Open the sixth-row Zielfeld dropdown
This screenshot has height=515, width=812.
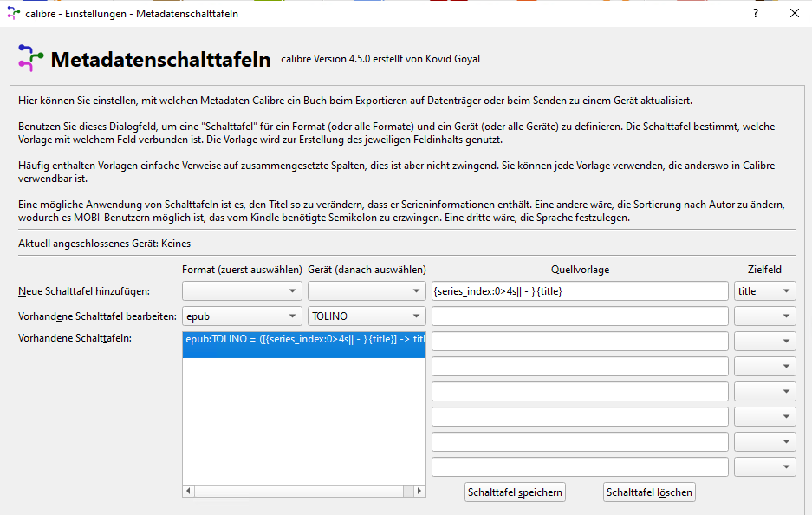click(765, 416)
